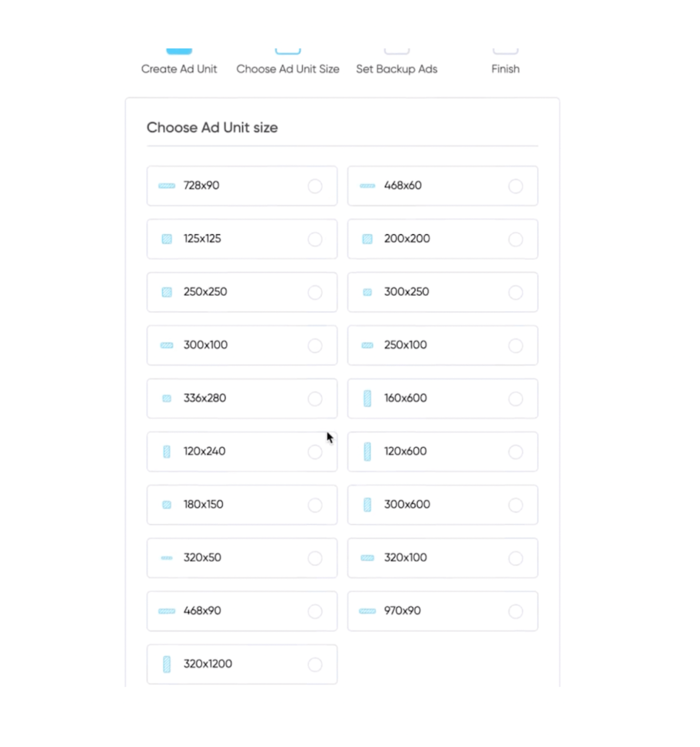Choose the 250x250 size radio button
Viewport: 700px width, 747px height.
pyautogui.click(x=315, y=292)
